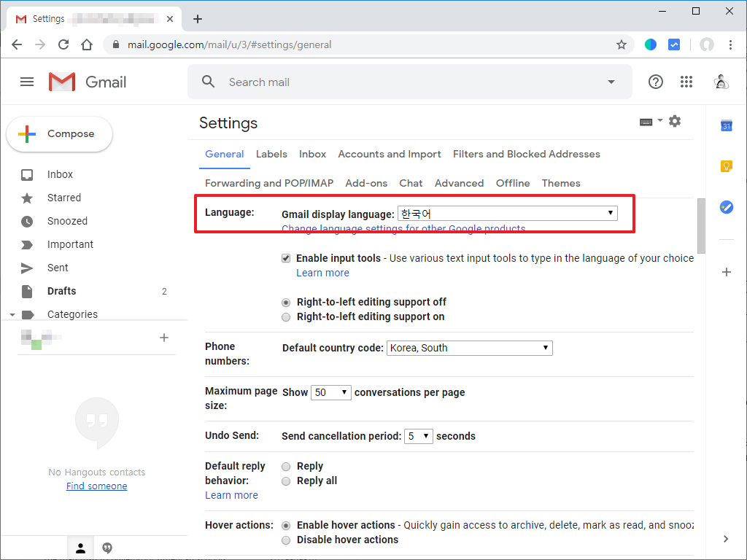Screen dimensions: 747x560
Task: Open Google Calendar side panel icon
Action: (x=726, y=125)
